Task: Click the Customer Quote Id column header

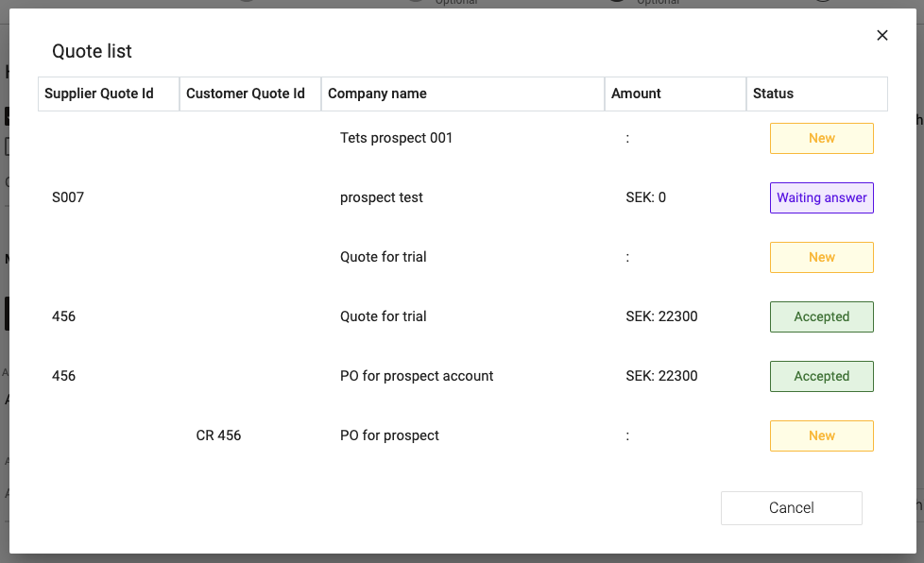Action: (x=246, y=94)
